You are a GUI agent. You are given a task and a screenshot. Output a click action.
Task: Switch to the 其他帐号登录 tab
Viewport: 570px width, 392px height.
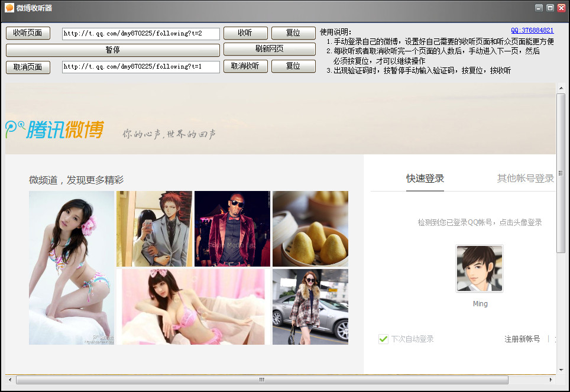pyautogui.click(x=525, y=179)
